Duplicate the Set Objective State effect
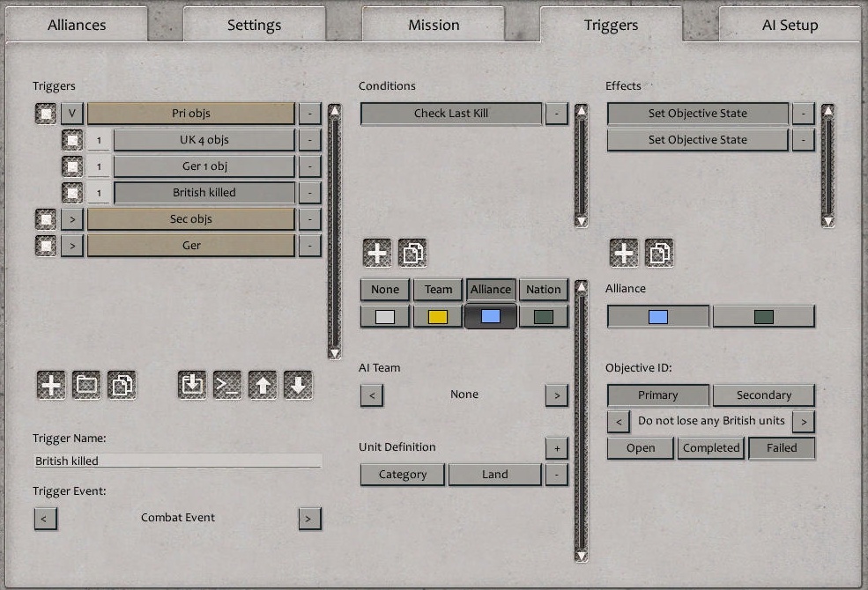 pyautogui.click(x=658, y=252)
